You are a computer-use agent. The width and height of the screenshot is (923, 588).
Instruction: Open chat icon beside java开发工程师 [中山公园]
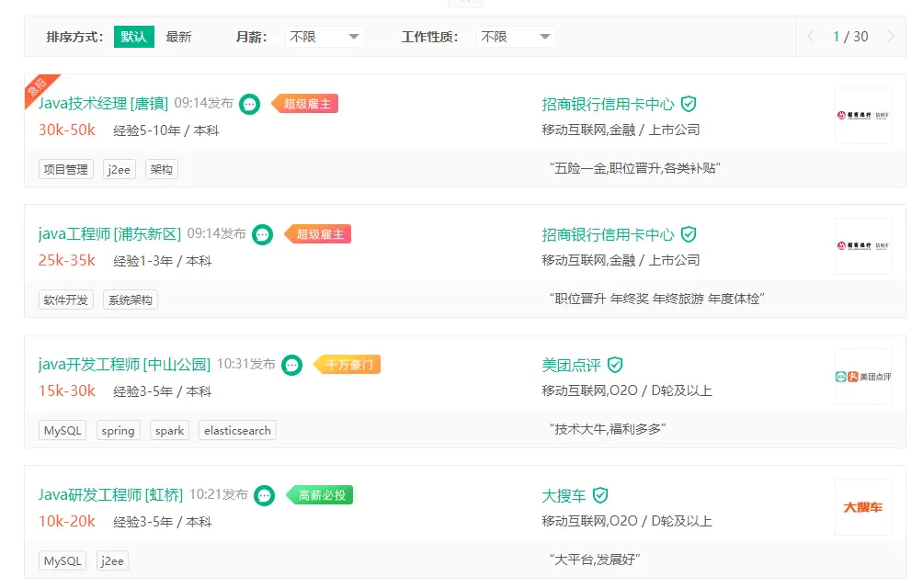(292, 366)
